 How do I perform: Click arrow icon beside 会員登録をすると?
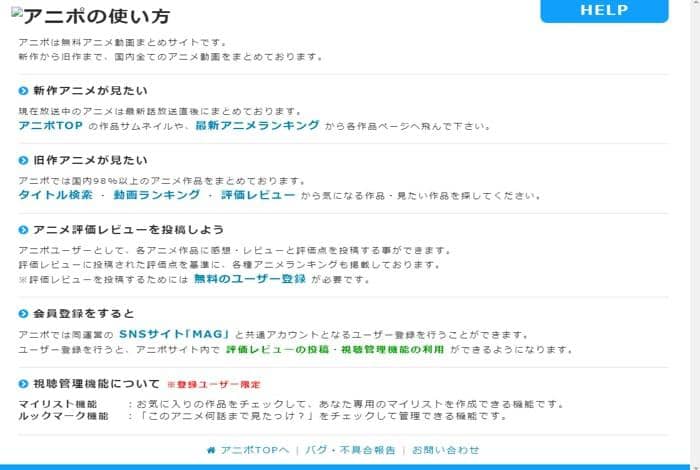coord(23,314)
